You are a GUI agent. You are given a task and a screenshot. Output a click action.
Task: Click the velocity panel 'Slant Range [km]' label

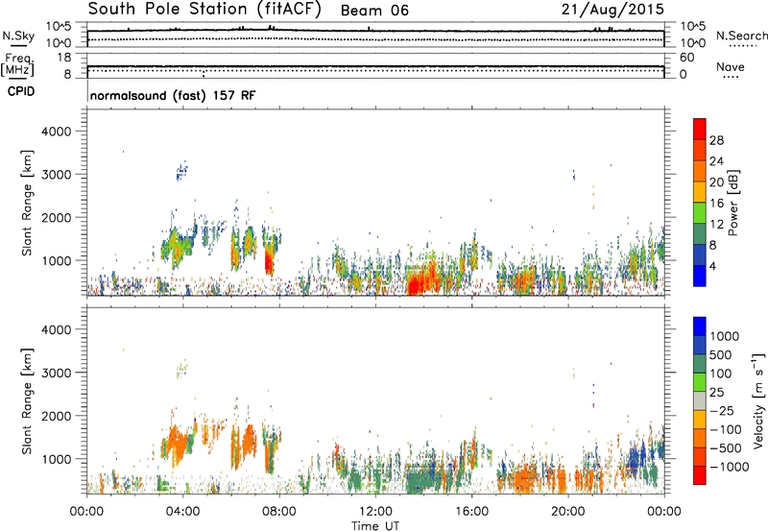click(x=27, y=401)
